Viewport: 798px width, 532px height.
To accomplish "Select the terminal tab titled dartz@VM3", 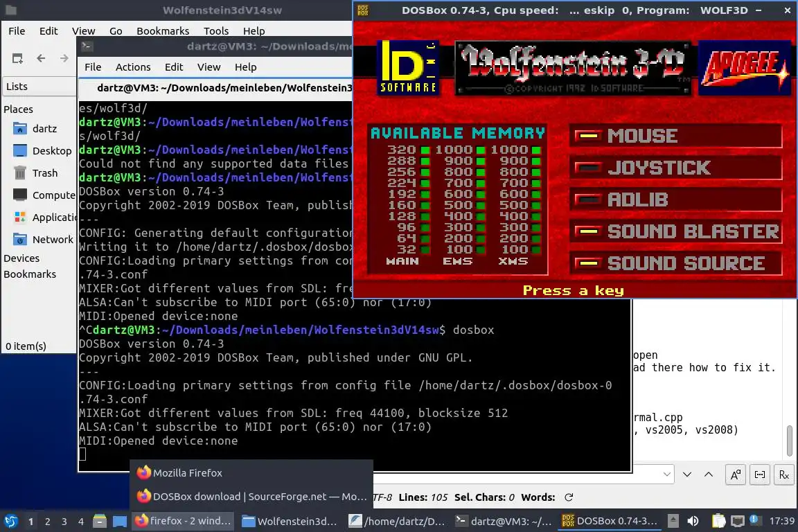I will coord(216,88).
